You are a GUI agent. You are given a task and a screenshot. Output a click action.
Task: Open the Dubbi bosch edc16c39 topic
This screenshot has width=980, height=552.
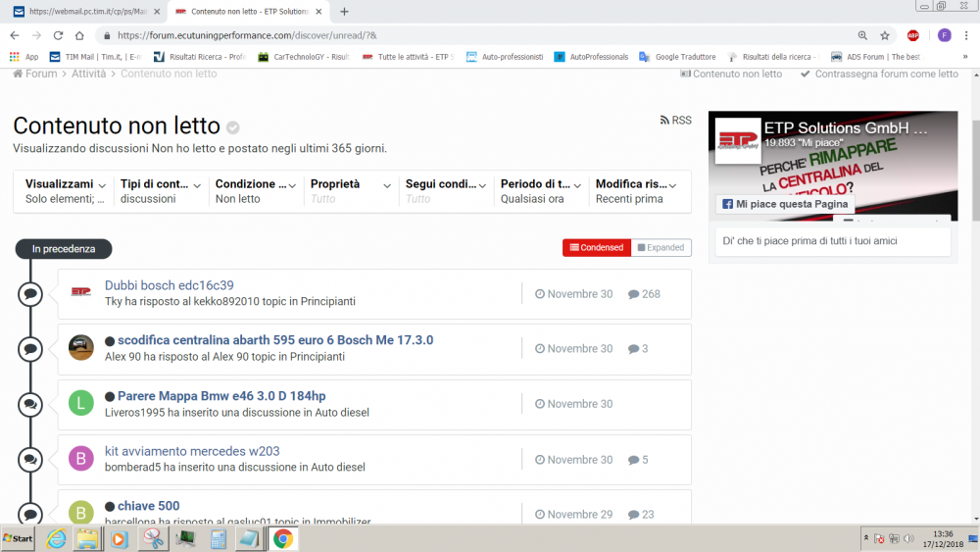coord(169,285)
